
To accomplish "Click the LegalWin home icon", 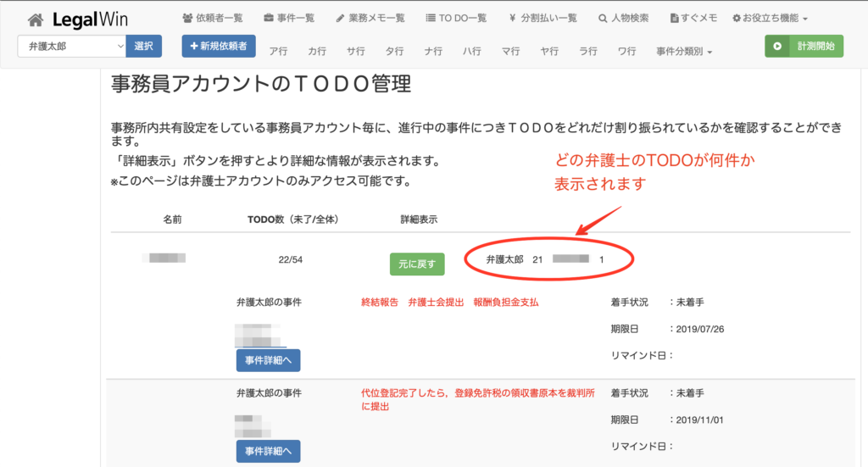I will pyautogui.click(x=36, y=19).
